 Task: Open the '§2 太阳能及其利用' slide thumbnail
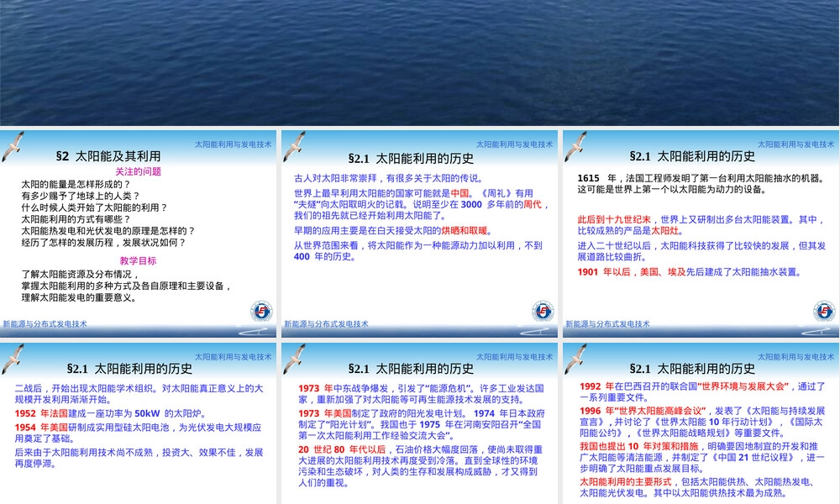[139, 234]
